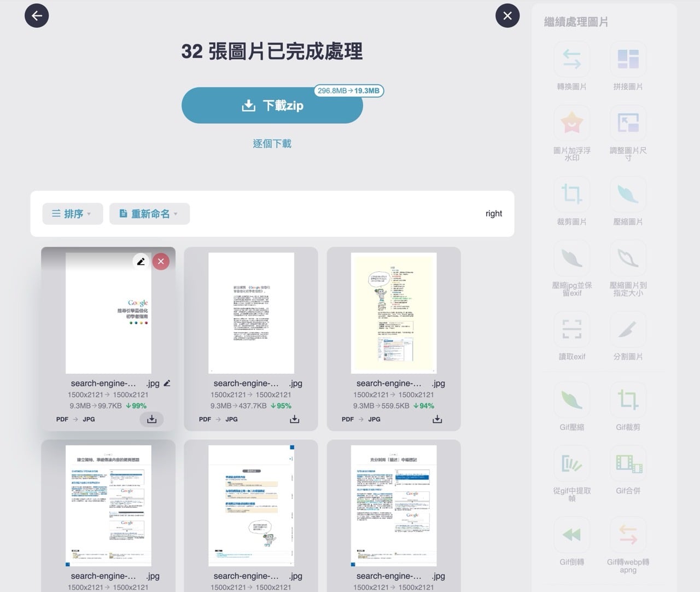This screenshot has width=700, height=592.
Task: Open the Stitch Images (拼接圖片) tool
Action: [628, 60]
